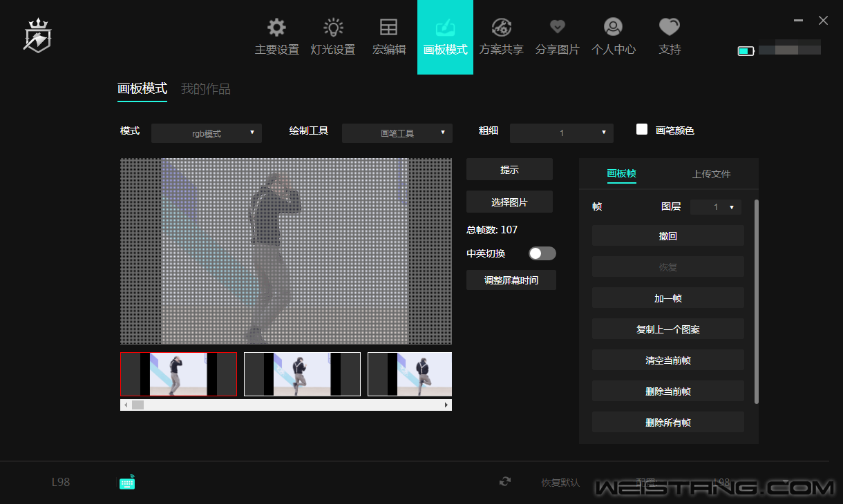The height and width of the screenshot is (504, 843).
Task: Open the 上传文件 upload tab
Action: (x=712, y=174)
